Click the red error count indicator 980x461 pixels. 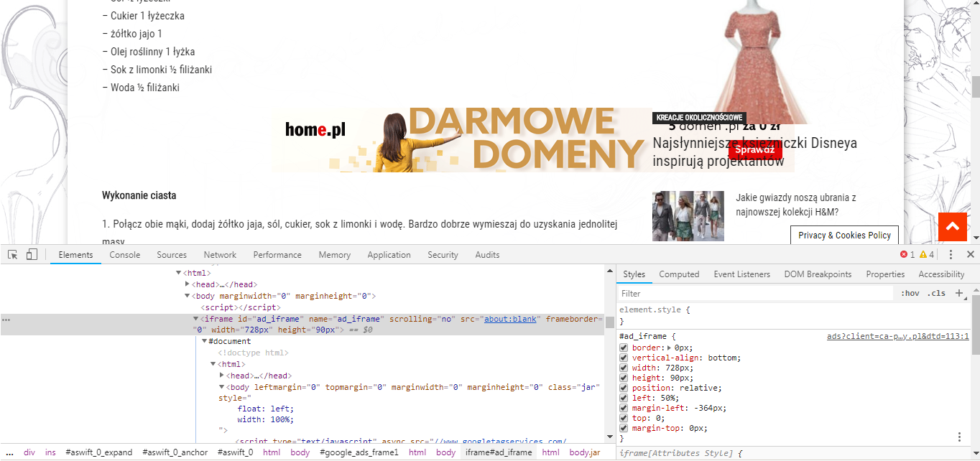[907, 255]
